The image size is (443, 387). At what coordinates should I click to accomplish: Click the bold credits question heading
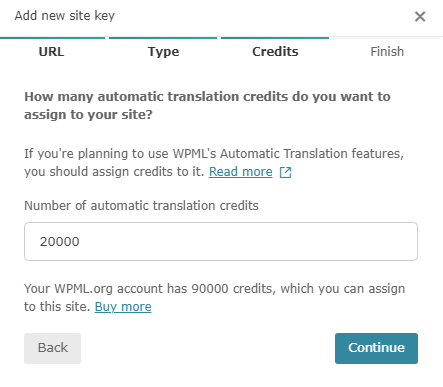[x=207, y=105]
